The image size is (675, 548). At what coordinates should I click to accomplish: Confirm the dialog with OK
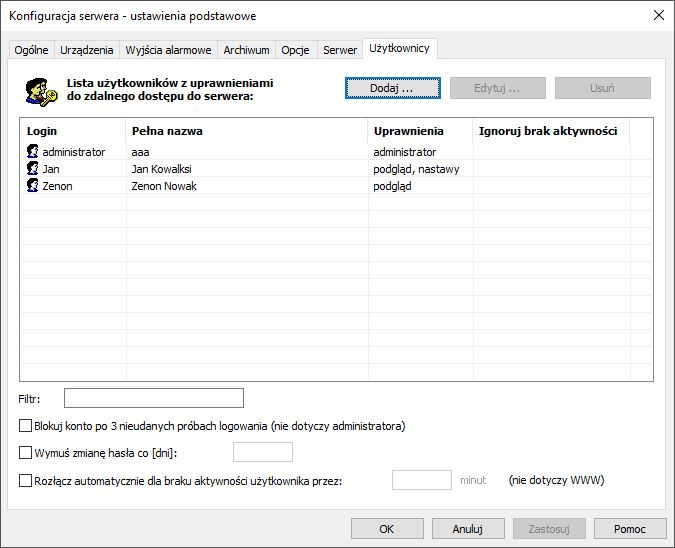[x=387, y=529]
